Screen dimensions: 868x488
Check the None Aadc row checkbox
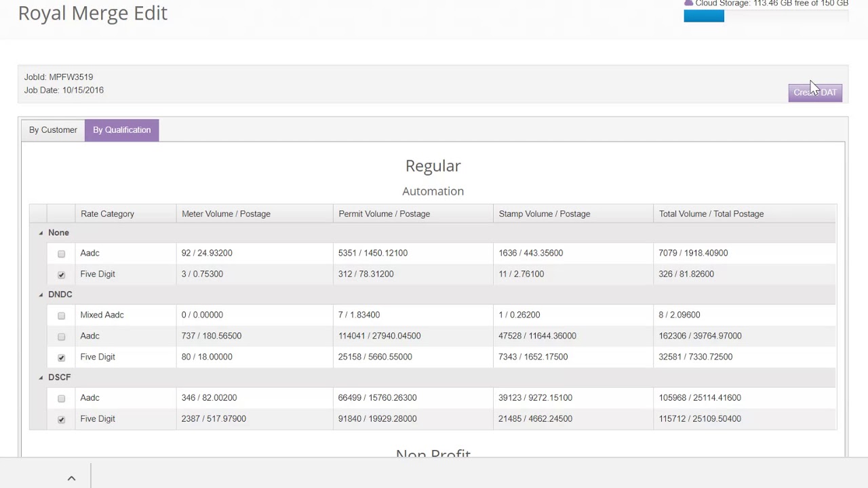point(61,253)
